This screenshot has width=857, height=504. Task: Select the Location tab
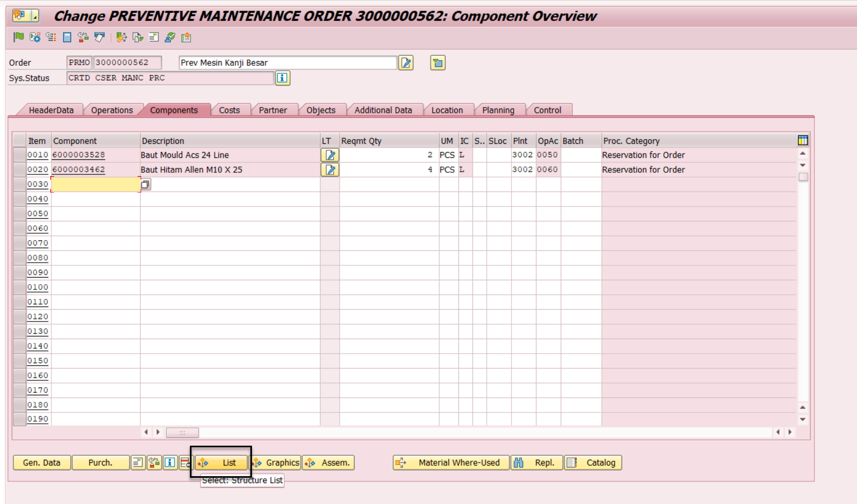(x=448, y=110)
